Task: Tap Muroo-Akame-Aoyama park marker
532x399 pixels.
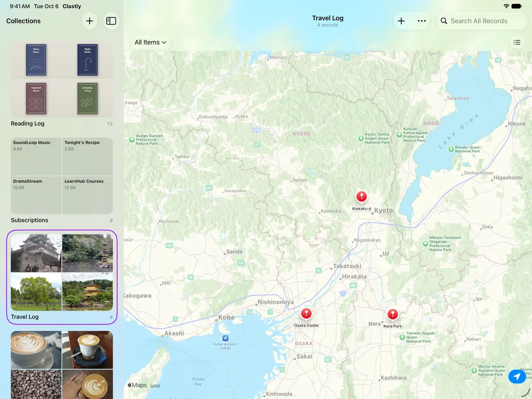Action: tap(474, 370)
